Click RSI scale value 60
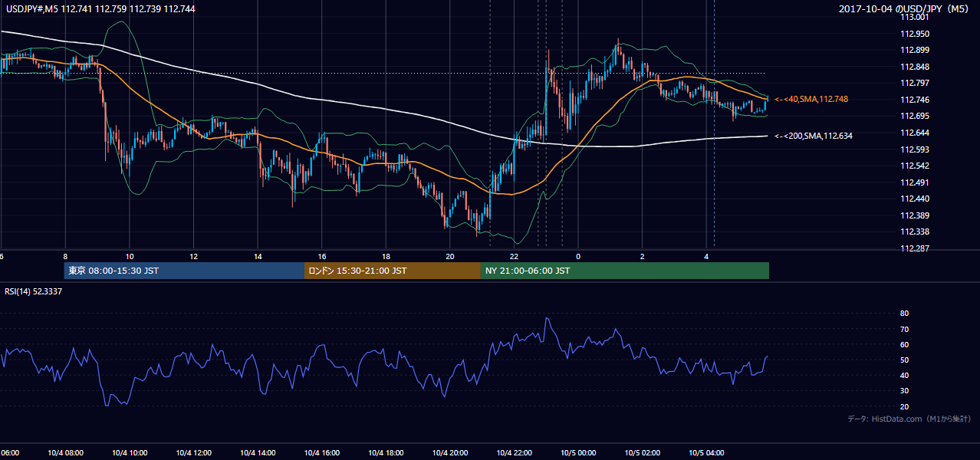Image resolution: width=980 pixels, height=460 pixels. 904,344
